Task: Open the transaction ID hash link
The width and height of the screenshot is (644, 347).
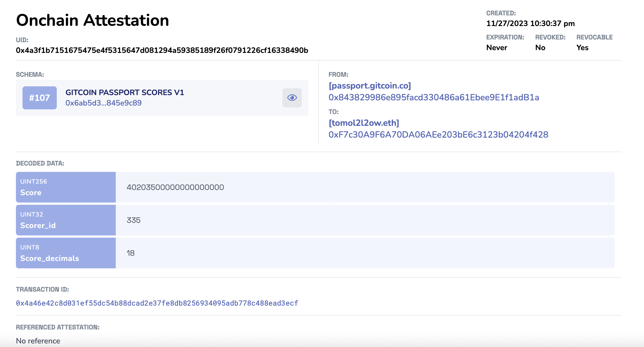Action: [157, 303]
